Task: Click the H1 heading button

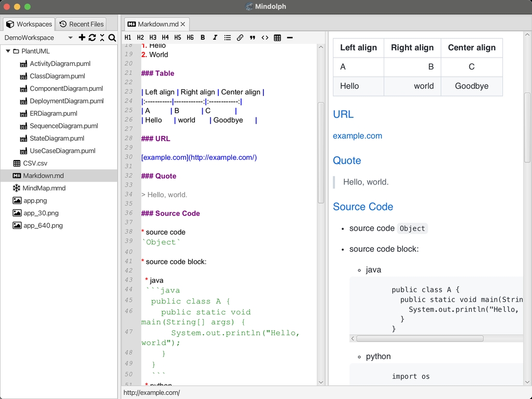Action: click(128, 37)
